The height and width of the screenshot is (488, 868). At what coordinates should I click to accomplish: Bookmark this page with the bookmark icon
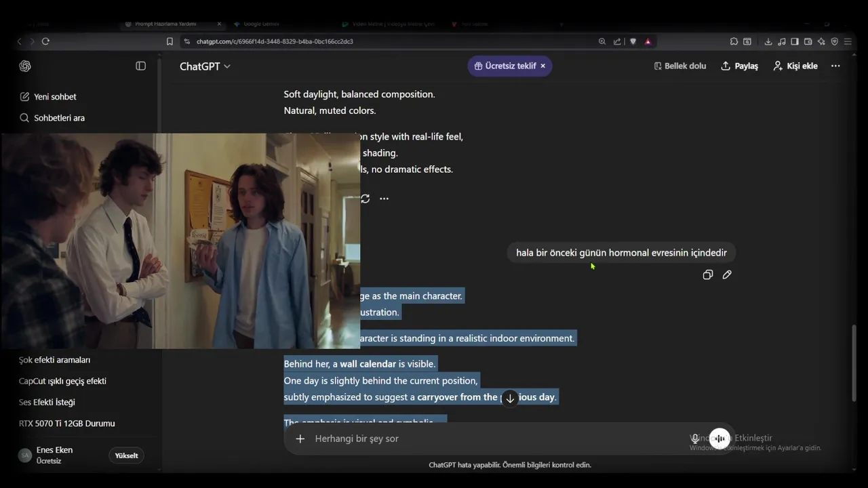(x=170, y=41)
